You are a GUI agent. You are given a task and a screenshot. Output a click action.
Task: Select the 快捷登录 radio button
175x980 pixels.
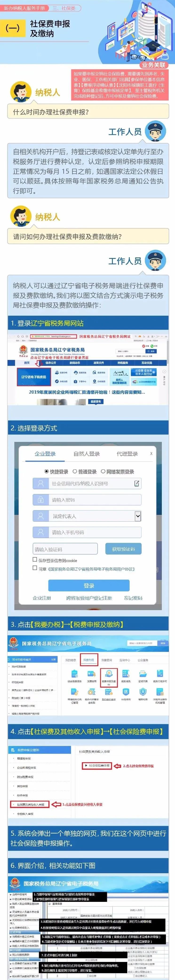click(47, 471)
